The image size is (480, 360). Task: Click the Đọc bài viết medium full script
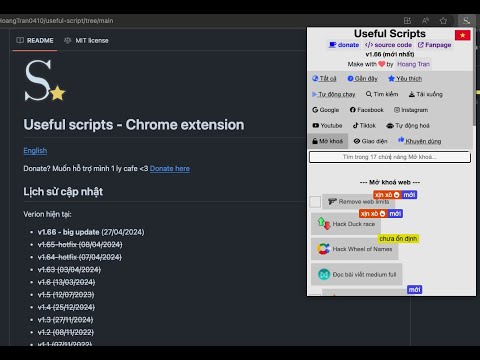click(x=357, y=274)
